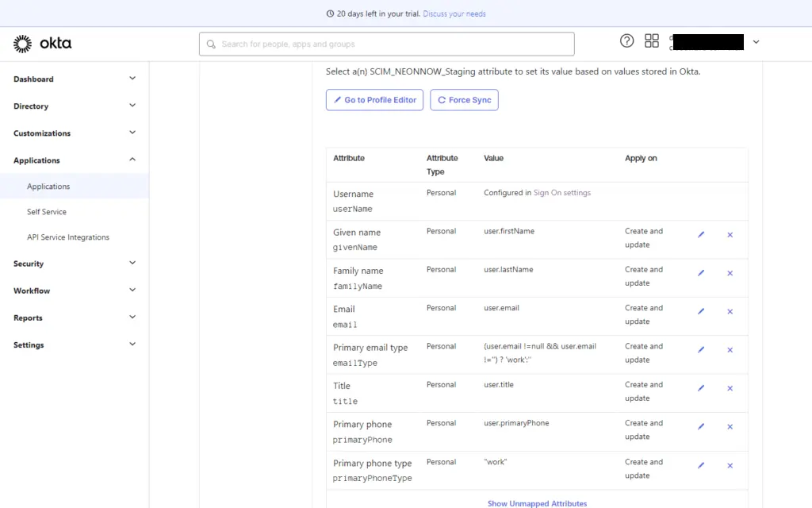Image resolution: width=812 pixels, height=508 pixels.
Task: Open the Okta app switcher grid
Action: [x=652, y=40]
